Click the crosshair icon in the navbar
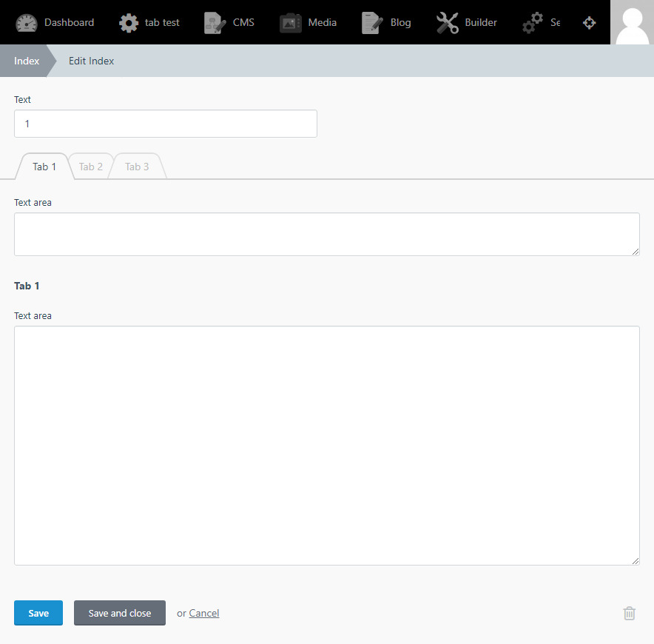Image resolution: width=654 pixels, height=644 pixels. click(589, 22)
